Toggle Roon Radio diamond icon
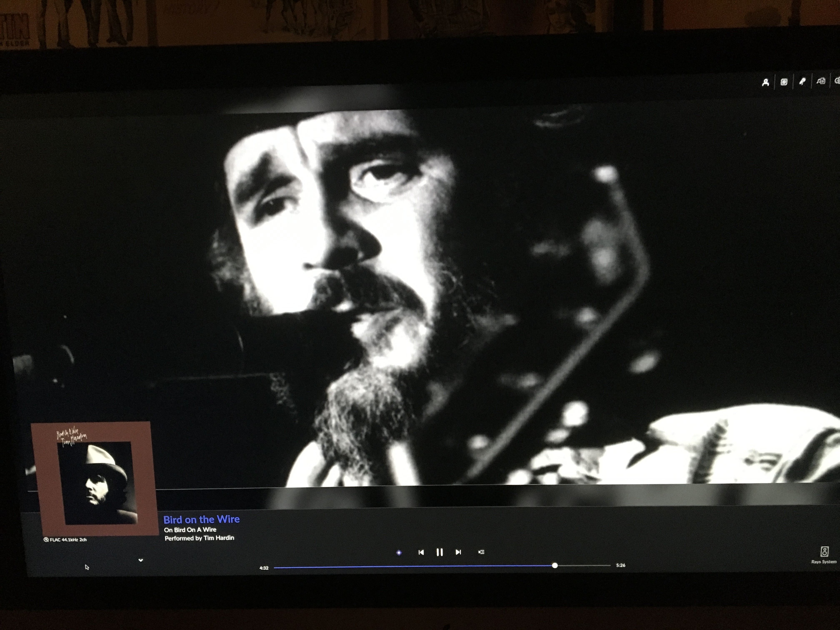 (x=399, y=552)
